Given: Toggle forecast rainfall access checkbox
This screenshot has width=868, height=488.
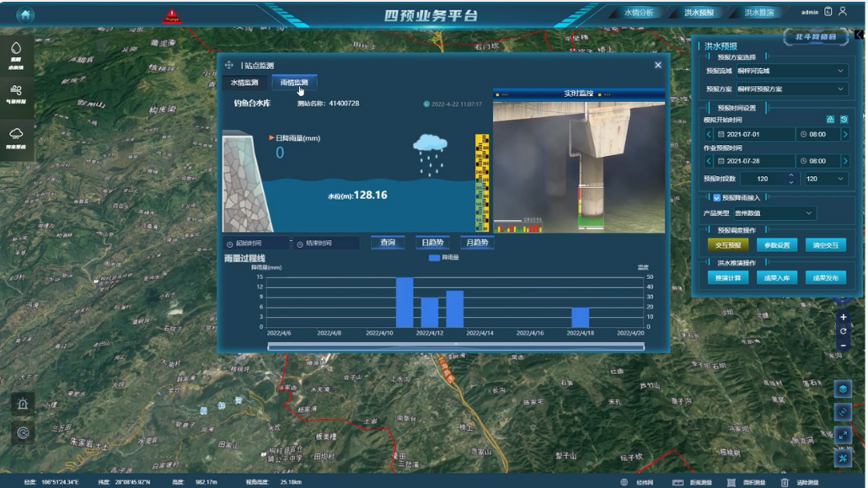Looking at the screenshot, I should coord(717,198).
